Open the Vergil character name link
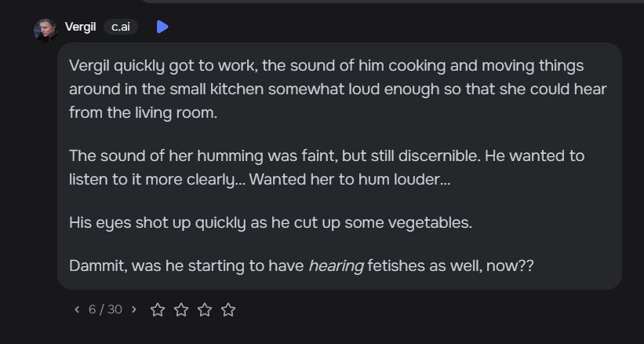644x344 pixels. (80, 27)
